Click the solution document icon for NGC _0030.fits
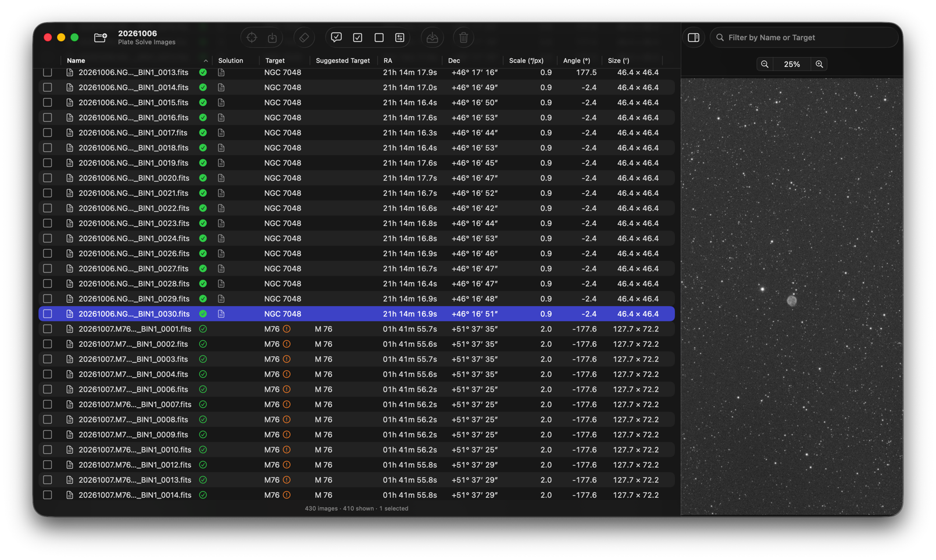The image size is (936, 560). 222,314
